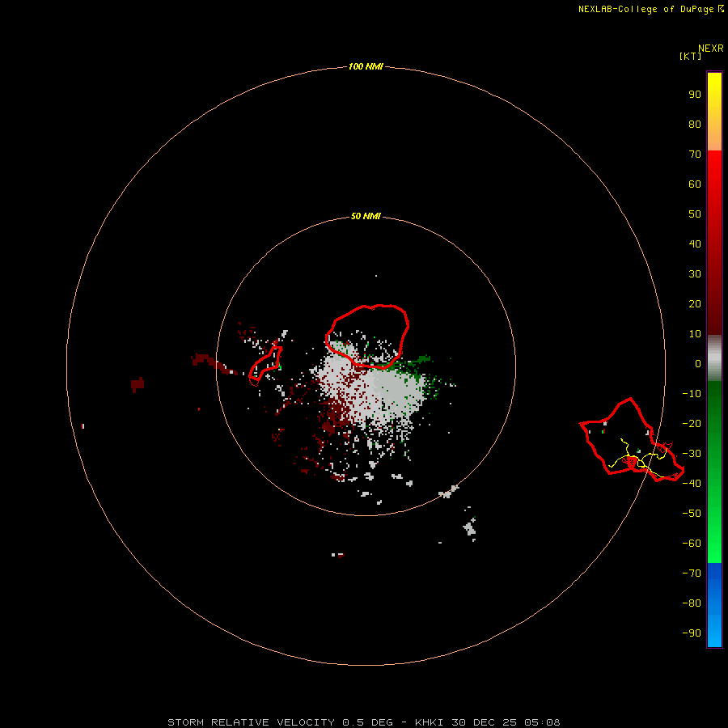Click the 30 DEC 25 date in the footer
The image size is (728, 728).
click(484, 722)
